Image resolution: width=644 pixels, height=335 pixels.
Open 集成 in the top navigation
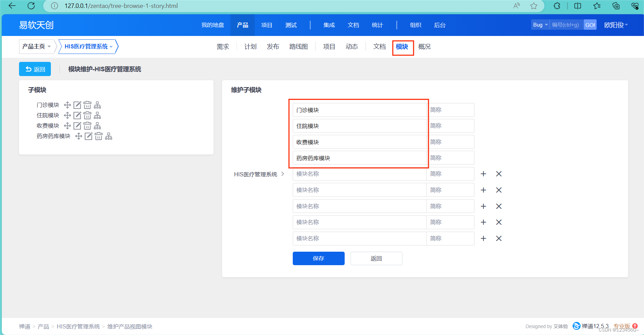[x=329, y=25]
